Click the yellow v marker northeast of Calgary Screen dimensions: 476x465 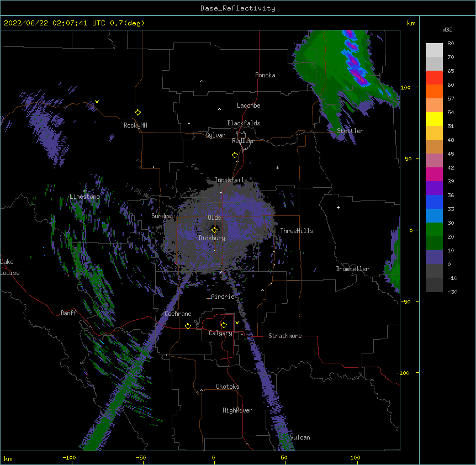tap(237, 323)
